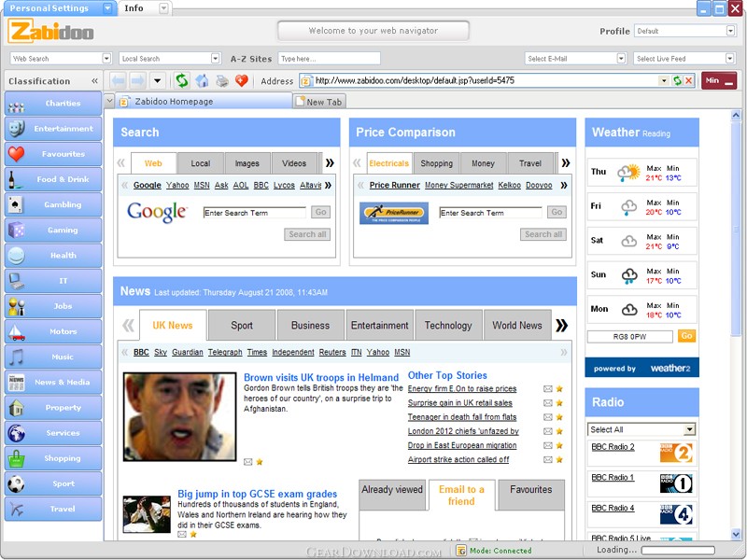
Task: Select the Shopping price comparison tab
Action: coord(436,163)
